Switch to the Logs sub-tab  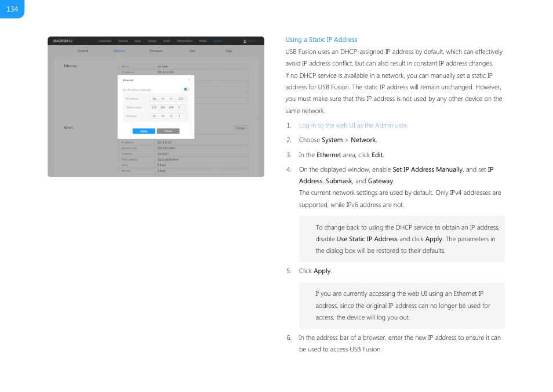(x=229, y=51)
